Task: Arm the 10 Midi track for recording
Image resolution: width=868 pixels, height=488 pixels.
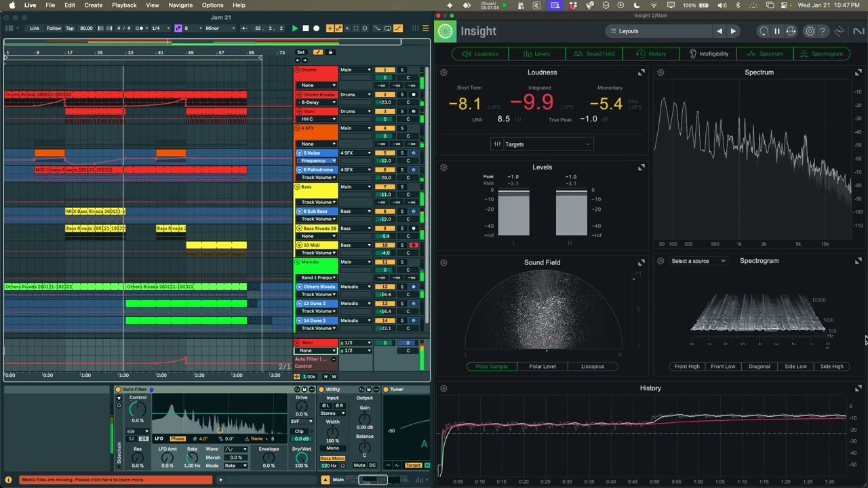Action: (413, 245)
